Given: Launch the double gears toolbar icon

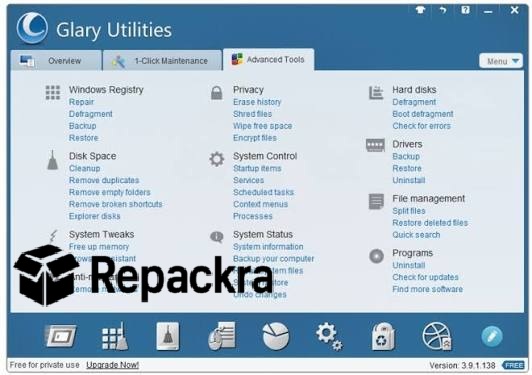Looking at the screenshot, I should [329, 336].
